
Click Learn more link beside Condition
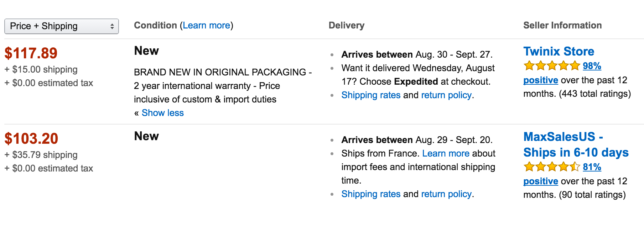click(x=206, y=26)
